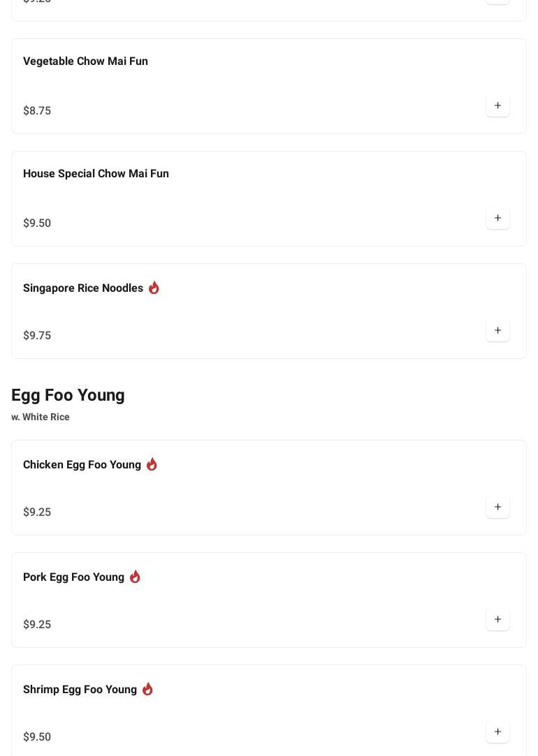Open Vegetable Chow Mai Fun item title
The image size is (538, 756).
click(85, 61)
